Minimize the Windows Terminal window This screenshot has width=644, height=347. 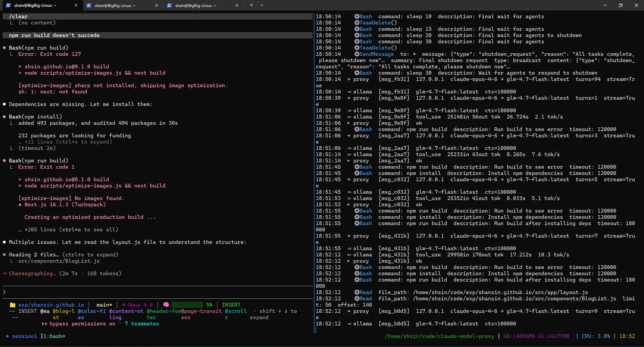605,5
